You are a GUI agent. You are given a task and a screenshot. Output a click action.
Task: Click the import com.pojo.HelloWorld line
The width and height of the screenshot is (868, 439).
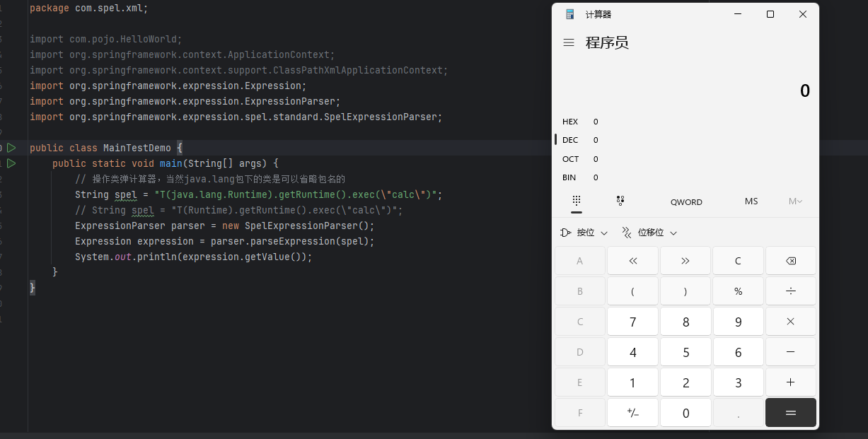click(106, 39)
